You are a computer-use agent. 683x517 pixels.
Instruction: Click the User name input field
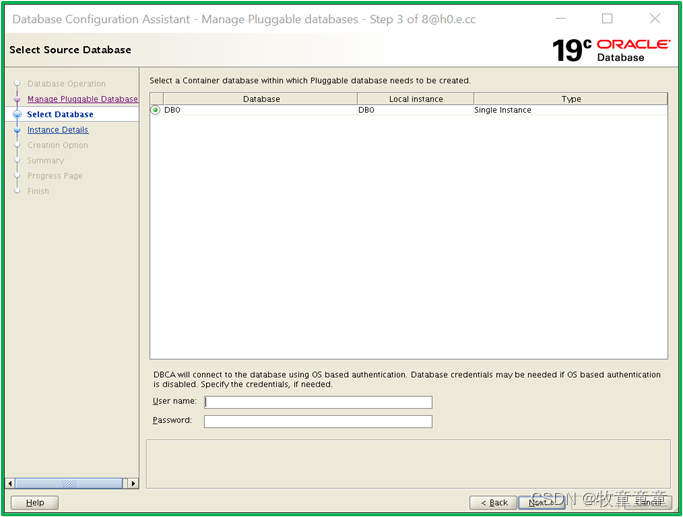click(318, 402)
